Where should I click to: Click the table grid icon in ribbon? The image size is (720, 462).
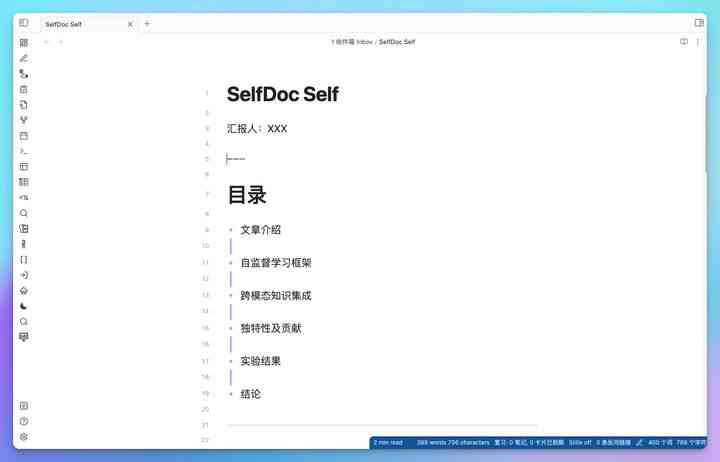point(24,182)
